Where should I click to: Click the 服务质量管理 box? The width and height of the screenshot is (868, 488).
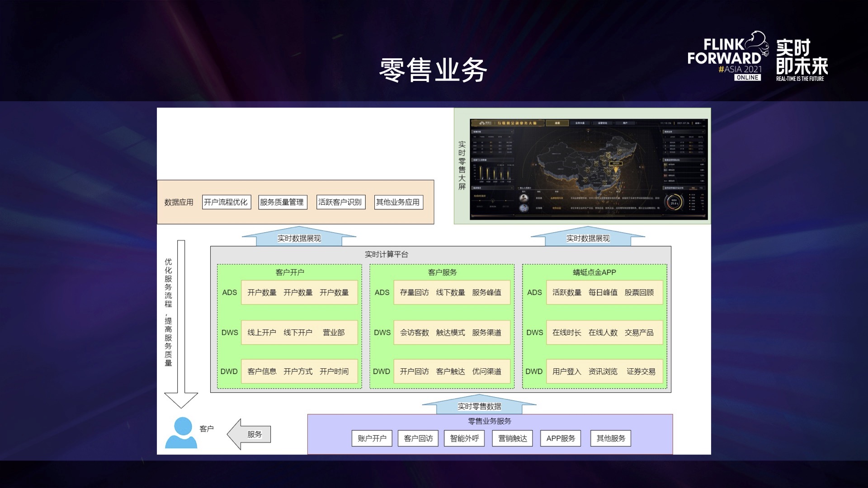(x=282, y=202)
